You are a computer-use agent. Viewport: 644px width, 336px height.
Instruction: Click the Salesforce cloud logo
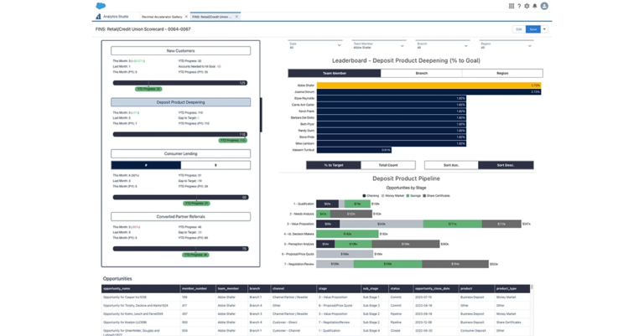[x=101, y=6]
